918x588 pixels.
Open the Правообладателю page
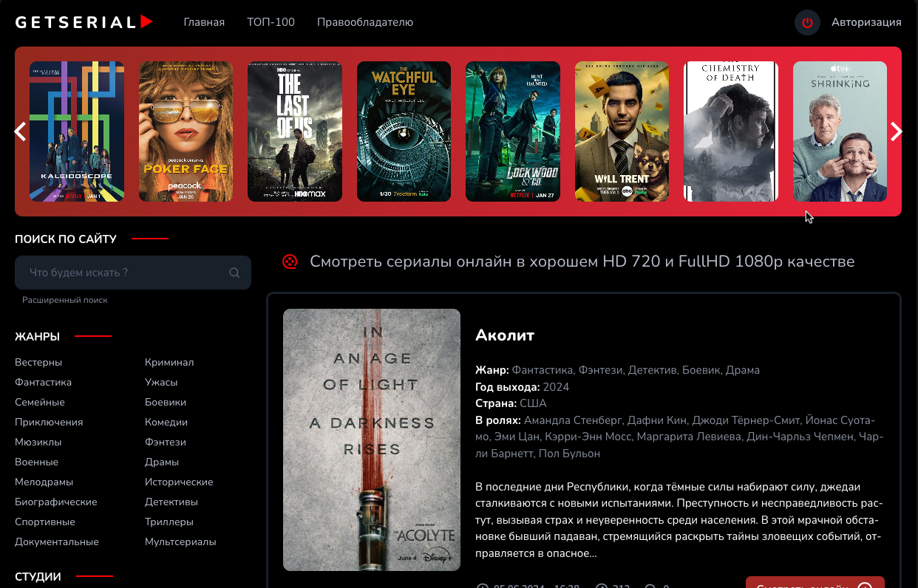click(x=365, y=22)
